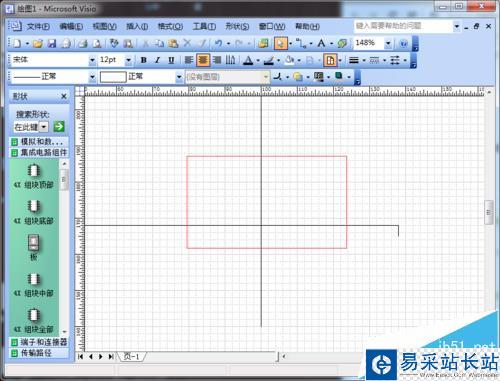Image resolution: width=500 pixels, height=381 pixels.
Task: Toggle Italic formatting
Action: click(x=158, y=60)
